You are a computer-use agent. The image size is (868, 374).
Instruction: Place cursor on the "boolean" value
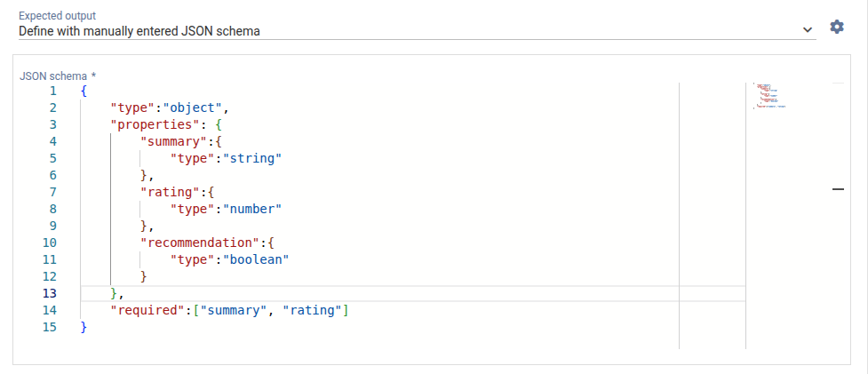click(256, 259)
